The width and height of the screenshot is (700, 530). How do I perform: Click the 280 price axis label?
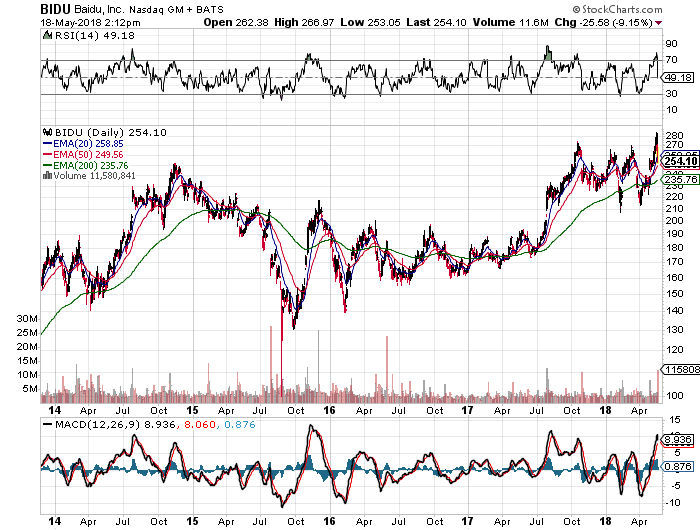pos(674,136)
